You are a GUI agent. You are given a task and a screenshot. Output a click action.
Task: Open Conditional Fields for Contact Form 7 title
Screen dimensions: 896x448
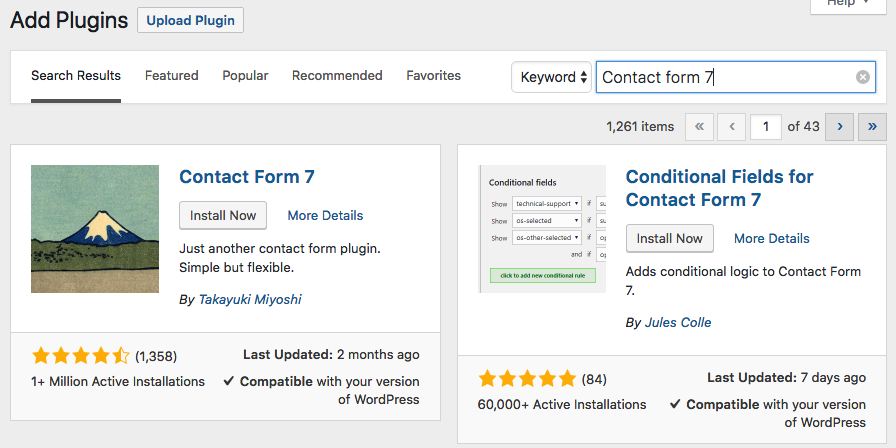click(719, 188)
